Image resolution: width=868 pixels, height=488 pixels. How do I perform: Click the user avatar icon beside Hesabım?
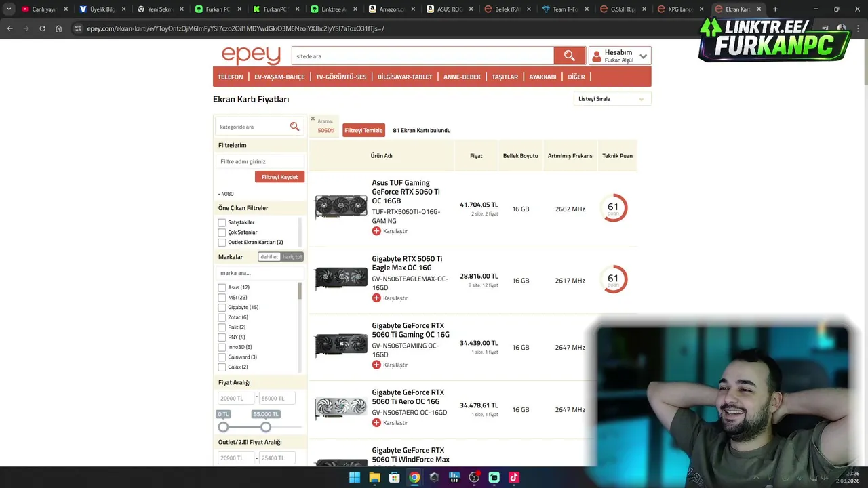tap(596, 56)
